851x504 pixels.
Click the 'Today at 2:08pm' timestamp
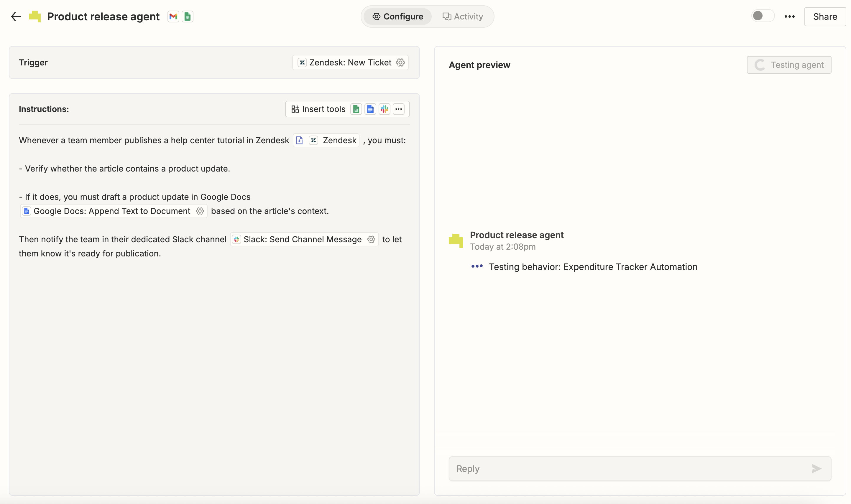(x=503, y=247)
